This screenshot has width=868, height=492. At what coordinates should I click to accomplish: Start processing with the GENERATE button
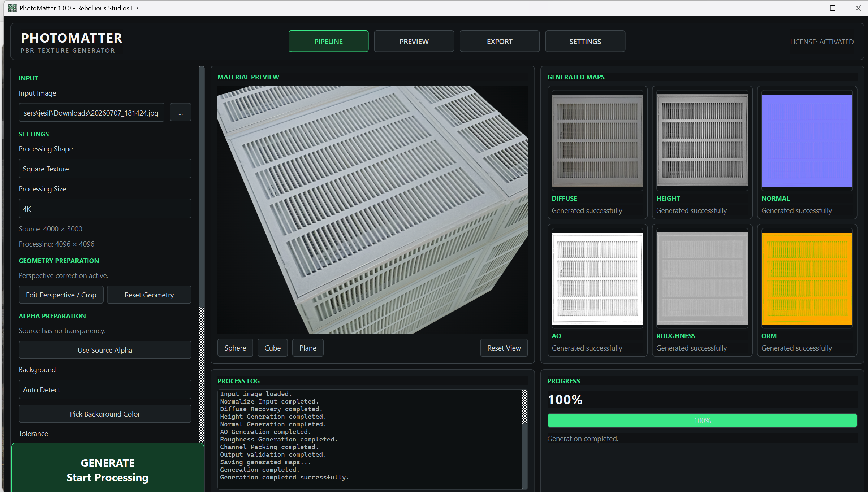click(x=108, y=469)
